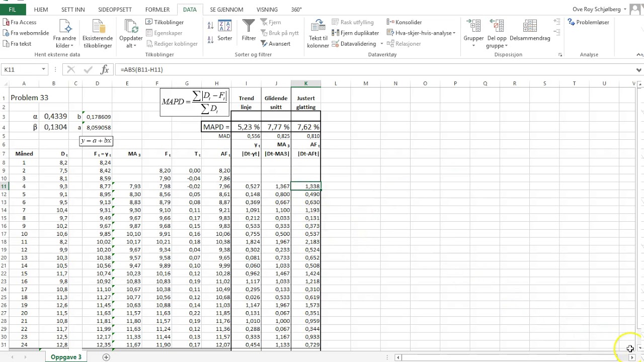The image size is (644, 362).
Task: Click the Name Box showing K11
Action: pyautogui.click(x=20, y=69)
